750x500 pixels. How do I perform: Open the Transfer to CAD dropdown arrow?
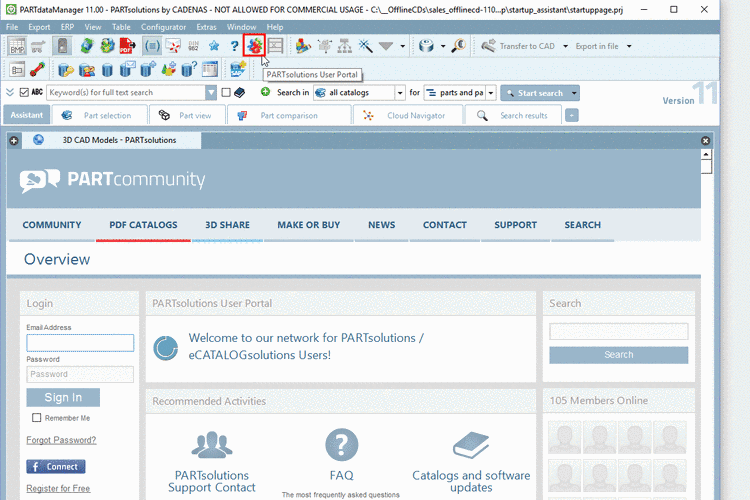tap(565, 46)
